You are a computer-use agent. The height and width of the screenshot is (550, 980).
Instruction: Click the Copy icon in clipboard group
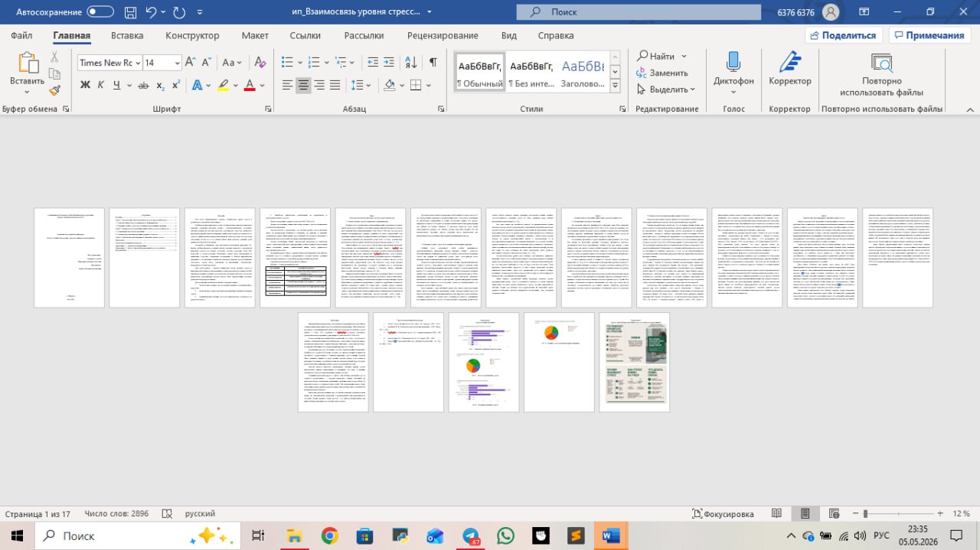(54, 73)
